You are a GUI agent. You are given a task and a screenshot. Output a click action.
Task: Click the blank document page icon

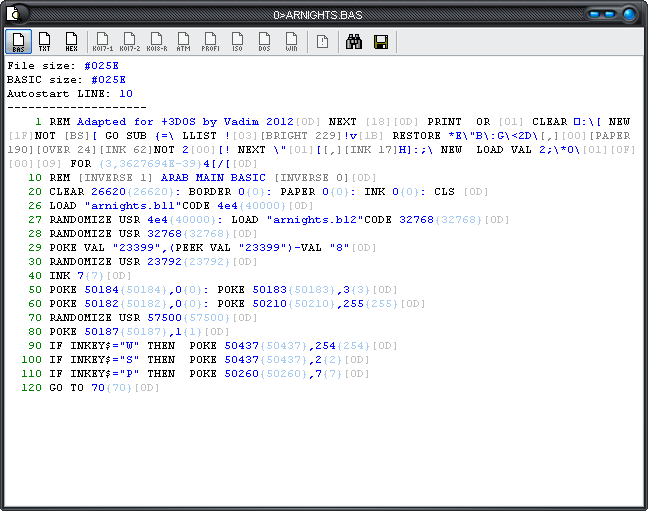[322, 41]
